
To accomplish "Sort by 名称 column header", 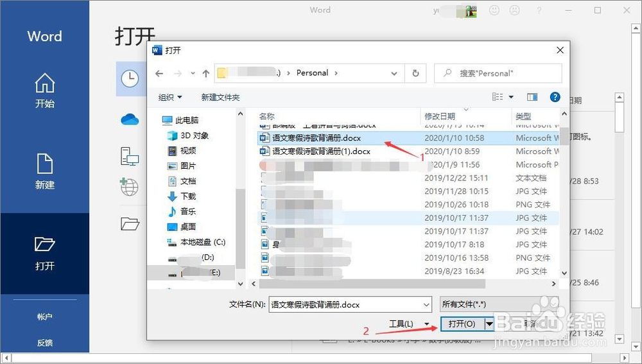I will pos(266,116).
